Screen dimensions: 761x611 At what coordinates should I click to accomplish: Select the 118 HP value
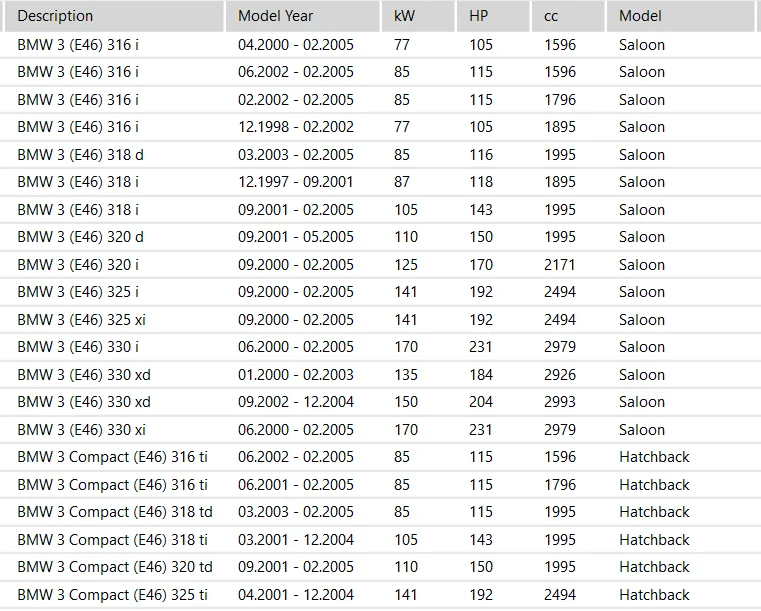(x=481, y=182)
